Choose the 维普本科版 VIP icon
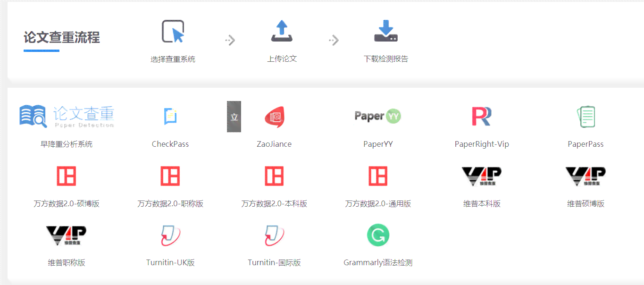 click(482, 176)
